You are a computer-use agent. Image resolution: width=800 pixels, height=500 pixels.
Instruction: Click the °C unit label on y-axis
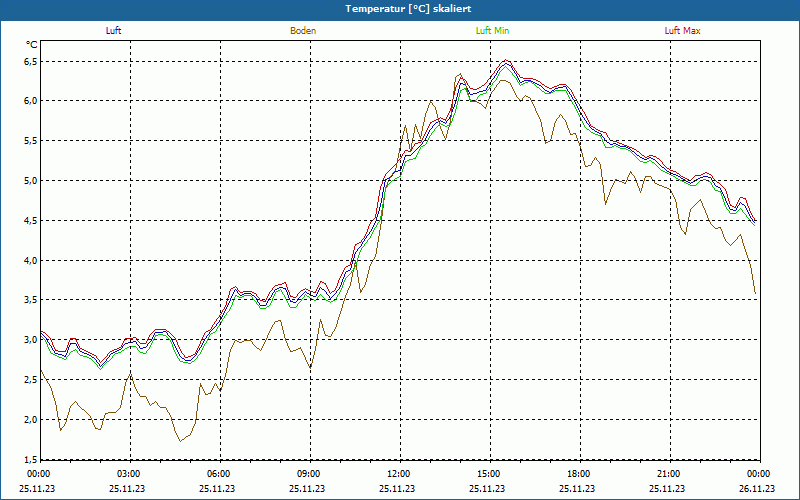31,45
